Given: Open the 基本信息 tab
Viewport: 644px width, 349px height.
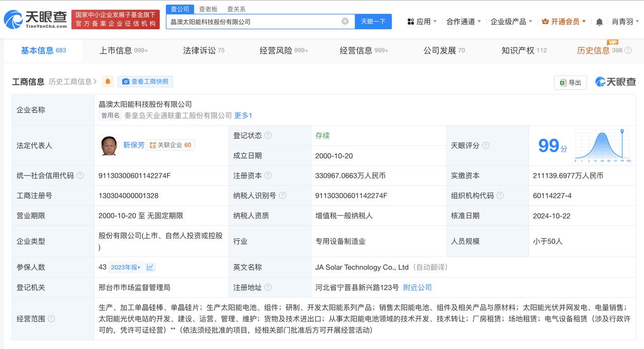Looking at the screenshot, I should coord(43,50).
